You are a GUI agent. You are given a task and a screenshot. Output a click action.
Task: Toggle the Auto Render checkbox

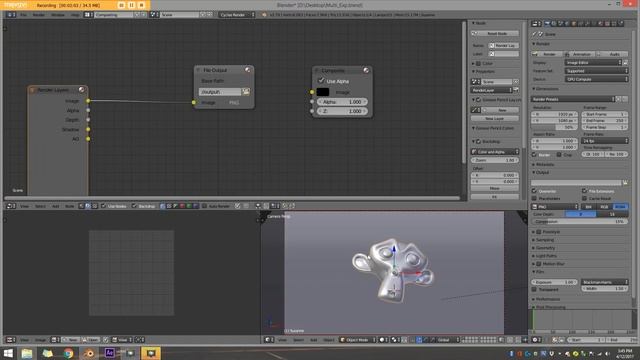pos(204,206)
